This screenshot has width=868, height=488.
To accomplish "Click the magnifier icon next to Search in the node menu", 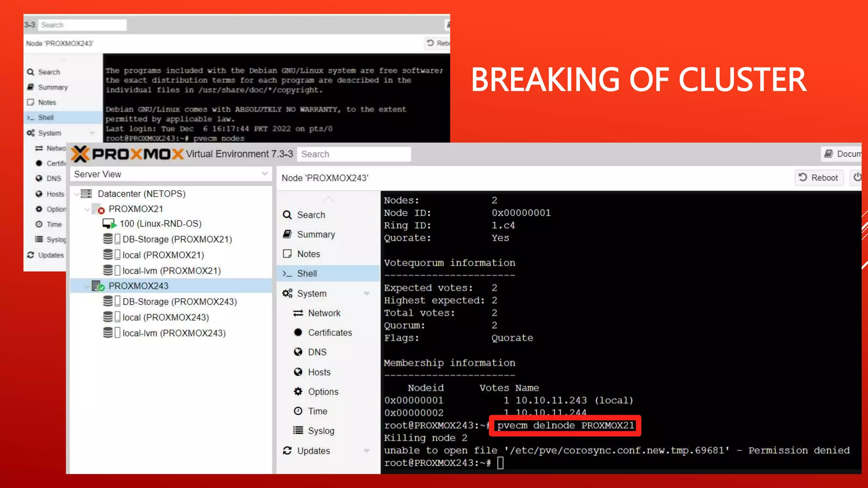I will click(x=287, y=215).
